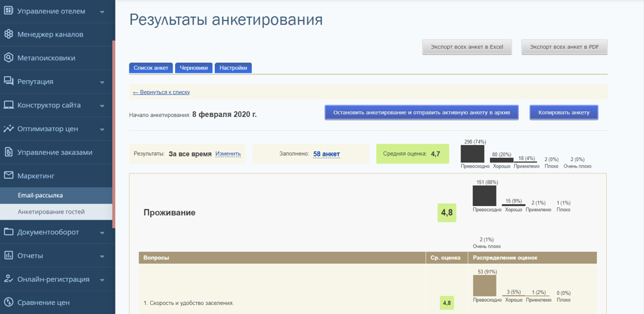Expand the Онлайн-регистрация menu arrow
The image size is (644, 314).
(102, 279)
